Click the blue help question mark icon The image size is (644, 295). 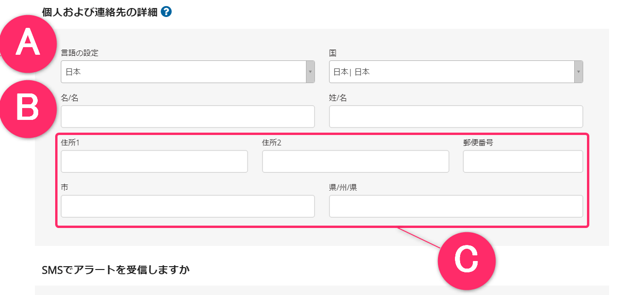[166, 12]
